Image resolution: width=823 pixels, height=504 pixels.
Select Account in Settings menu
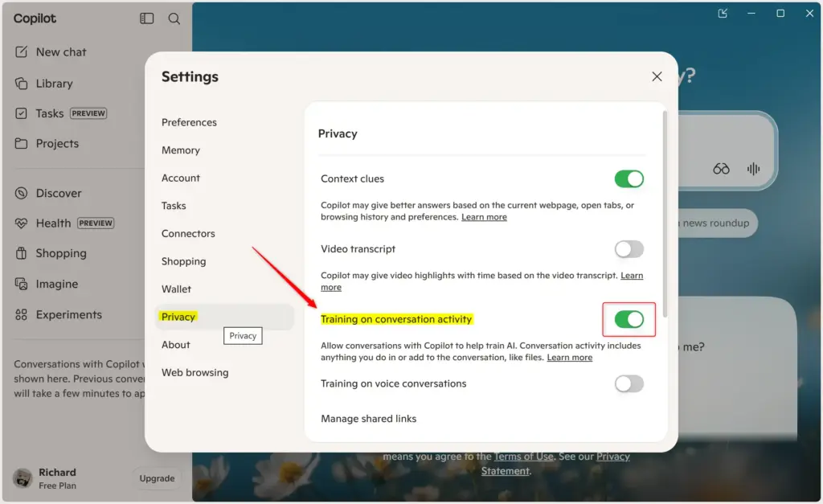(181, 178)
